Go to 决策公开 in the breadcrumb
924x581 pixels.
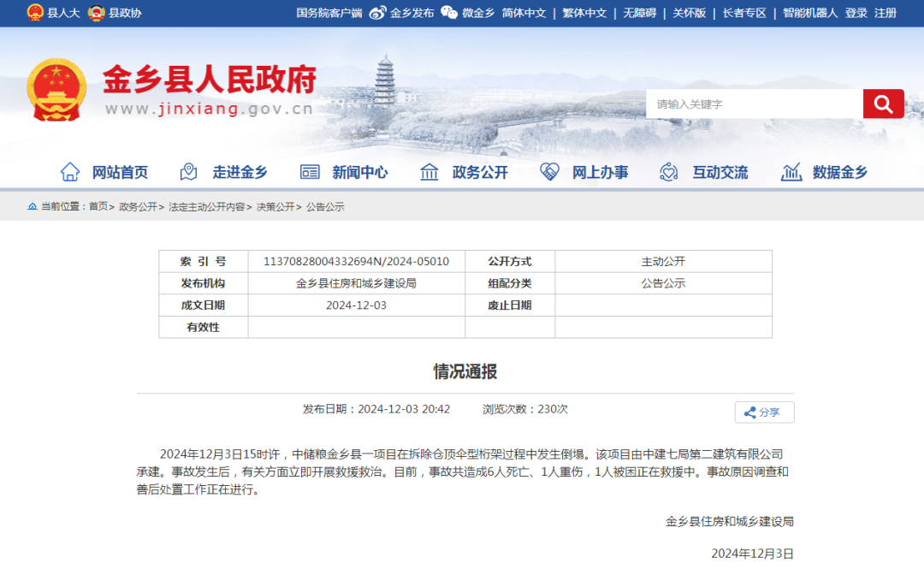275,207
